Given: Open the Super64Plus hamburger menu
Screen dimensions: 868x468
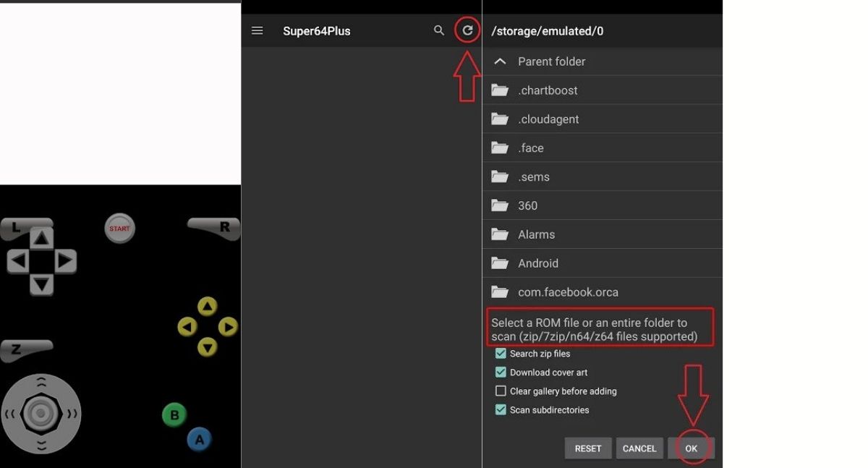Looking at the screenshot, I should point(257,31).
